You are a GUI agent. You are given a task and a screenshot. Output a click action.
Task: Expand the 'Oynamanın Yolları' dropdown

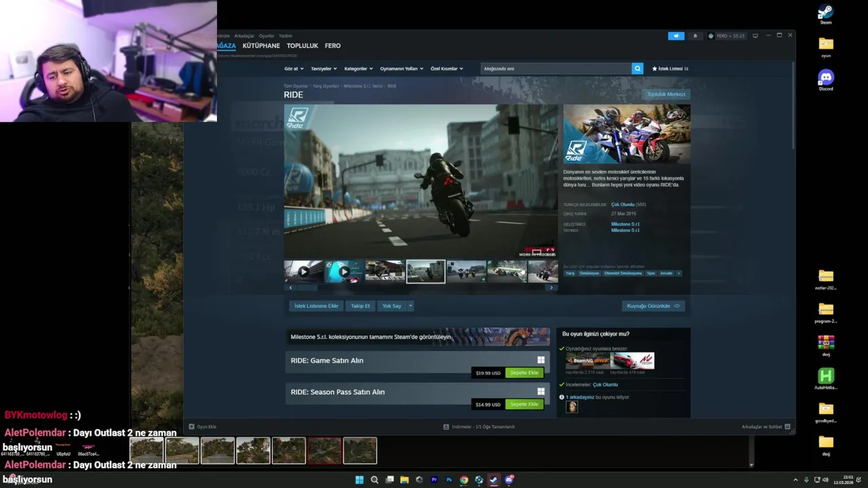pyautogui.click(x=401, y=68)
